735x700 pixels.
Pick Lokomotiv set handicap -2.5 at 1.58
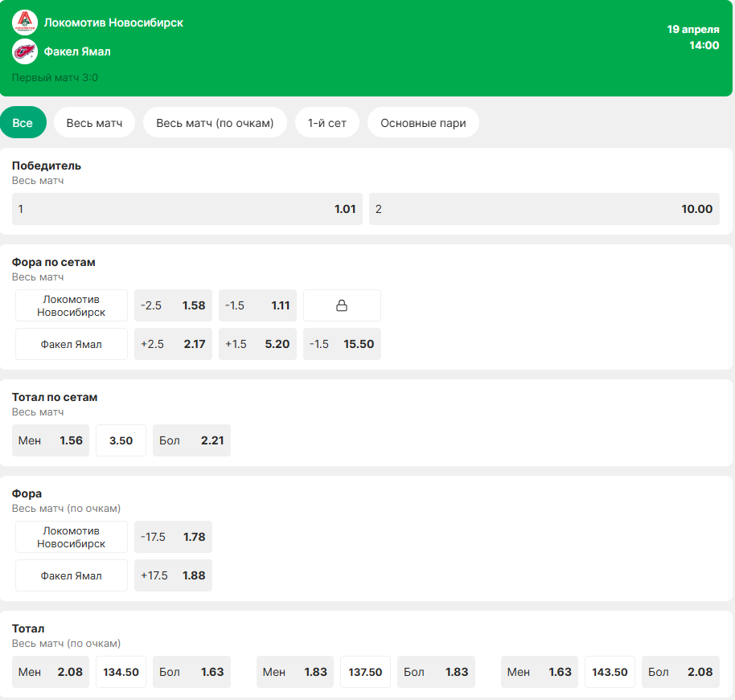coord(173,305)
